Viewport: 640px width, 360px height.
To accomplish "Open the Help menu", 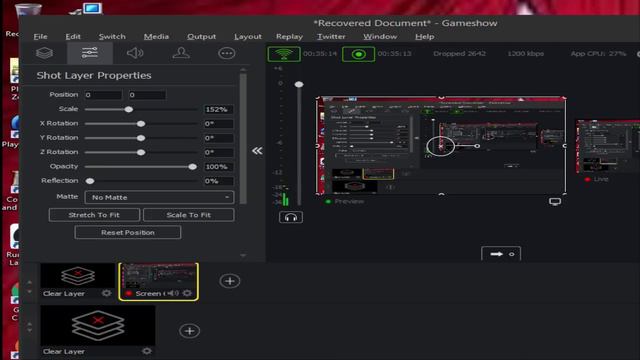I will 424,36.
